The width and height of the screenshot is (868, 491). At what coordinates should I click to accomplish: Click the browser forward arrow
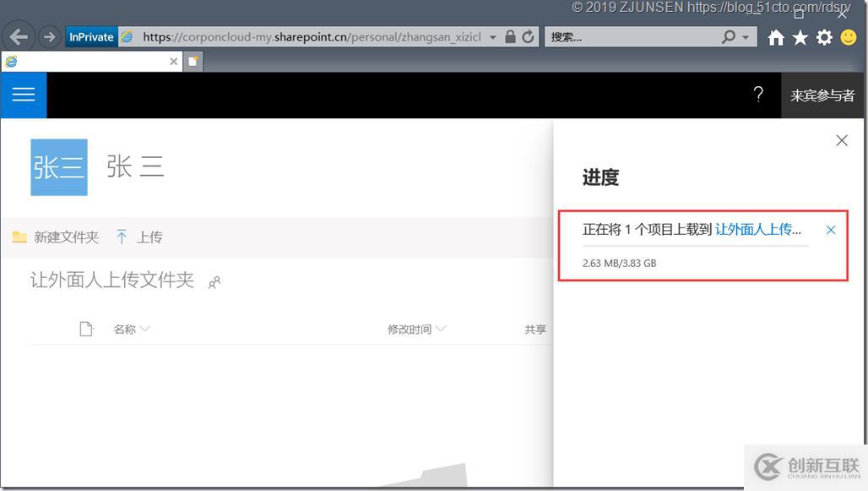(x=50, y=37)
